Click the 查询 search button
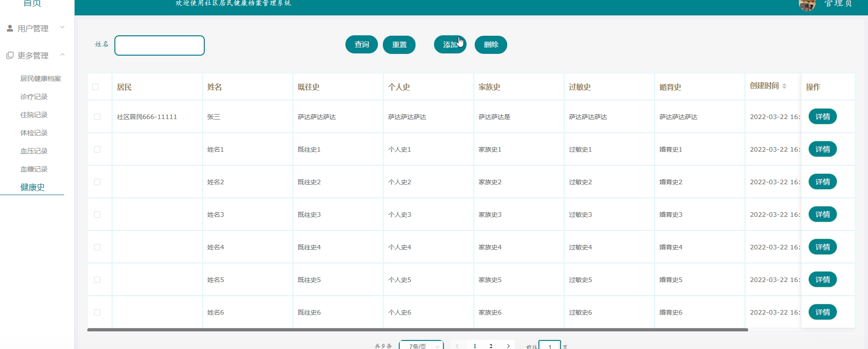The height and width of the screenshot is (349, 868). click(x=362, y=44)
